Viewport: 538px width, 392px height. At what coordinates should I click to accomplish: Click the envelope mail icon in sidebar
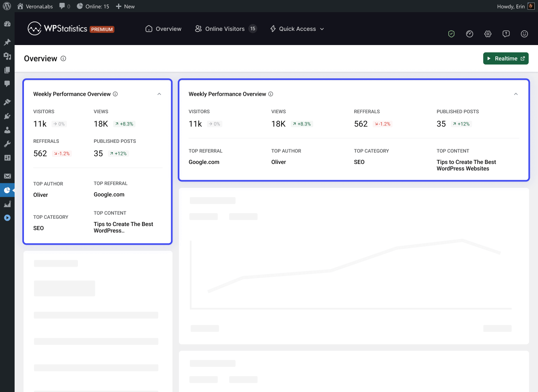tap(7, 176)
